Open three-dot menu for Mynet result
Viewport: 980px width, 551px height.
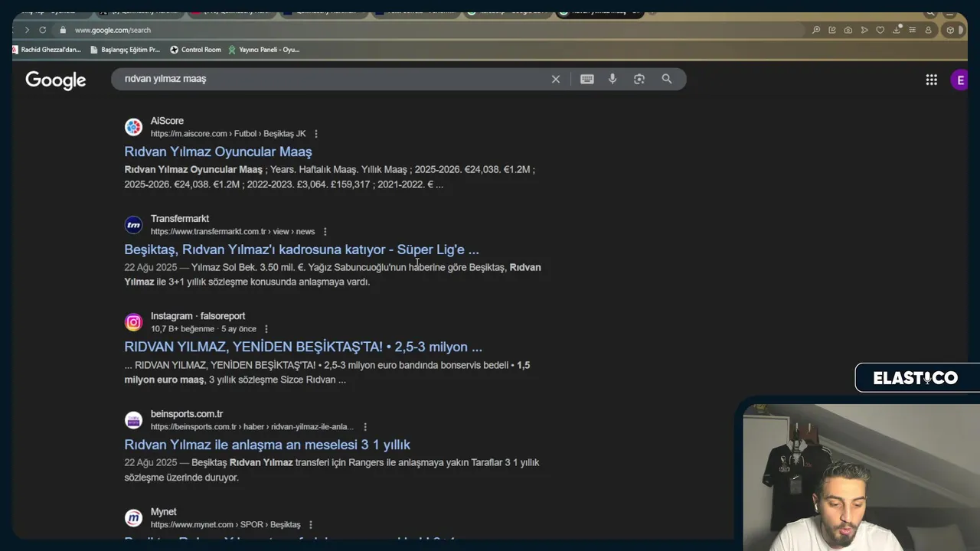[x=310, y=525]
